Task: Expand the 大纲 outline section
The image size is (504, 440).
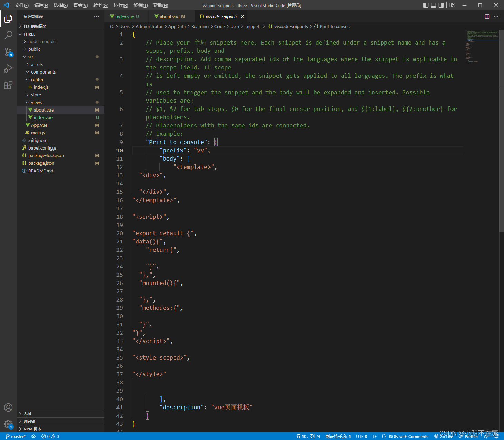Action: point(60,414)
